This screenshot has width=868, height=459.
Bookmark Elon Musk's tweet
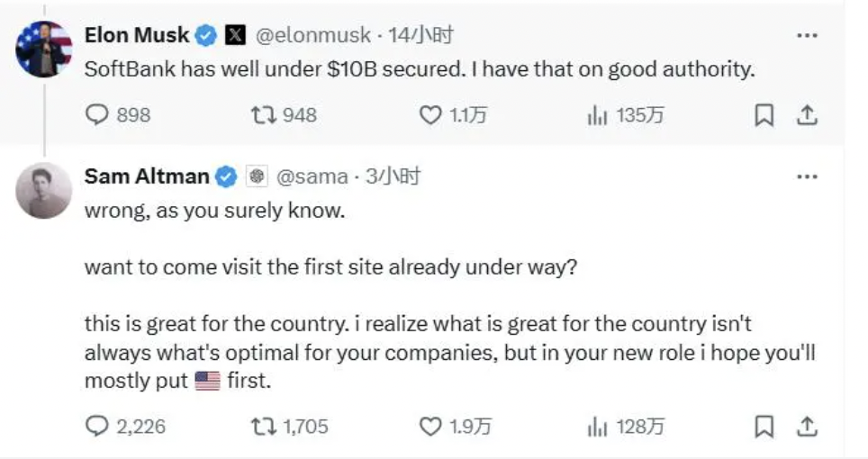pos(764,115)
